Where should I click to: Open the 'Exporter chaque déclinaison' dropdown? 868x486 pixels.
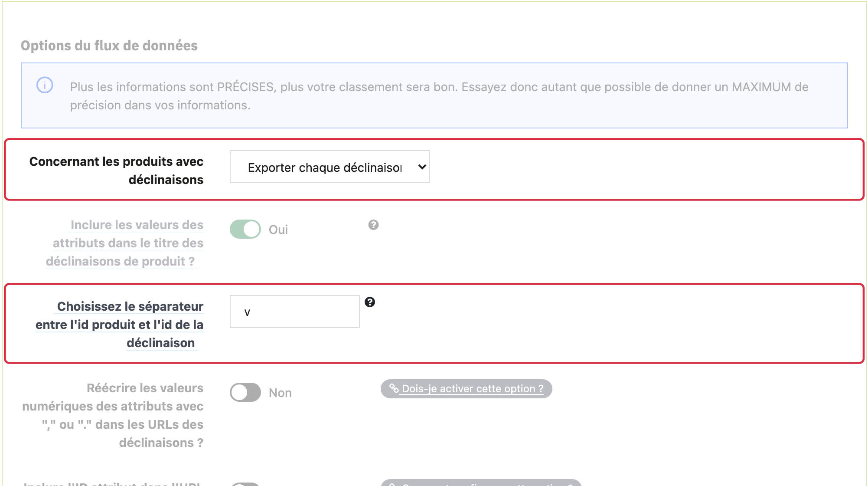point(330,167)
